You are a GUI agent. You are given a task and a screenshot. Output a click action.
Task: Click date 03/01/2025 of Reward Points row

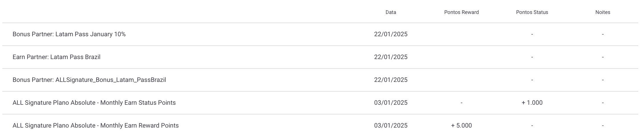click(x=391, y=126)
